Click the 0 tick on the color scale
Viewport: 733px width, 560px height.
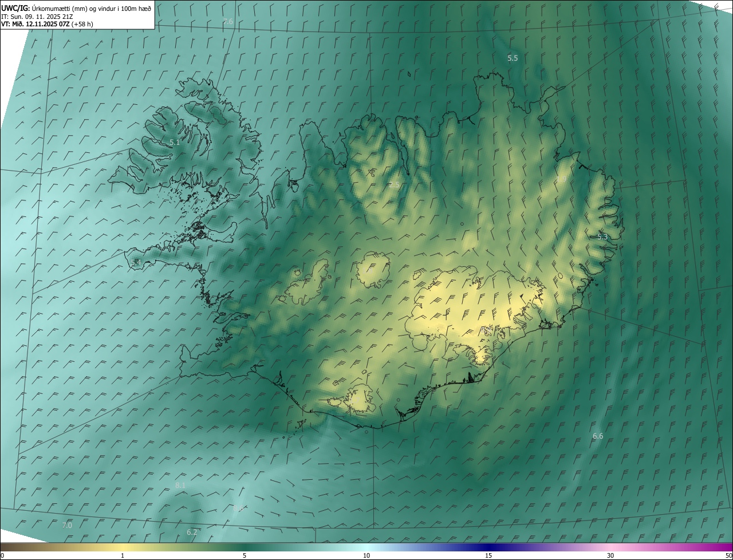pyautogui.click(x=2, y=556)
